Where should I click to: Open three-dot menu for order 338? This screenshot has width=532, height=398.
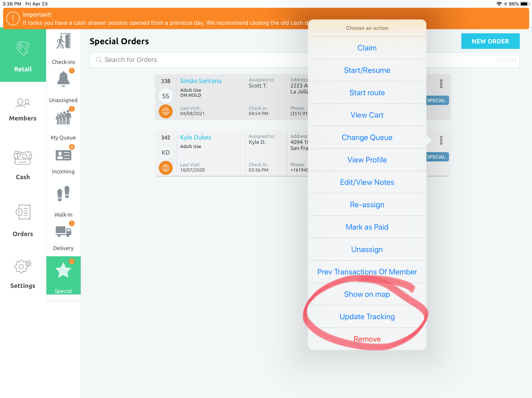pyautogui.click(x=441, y=84)
